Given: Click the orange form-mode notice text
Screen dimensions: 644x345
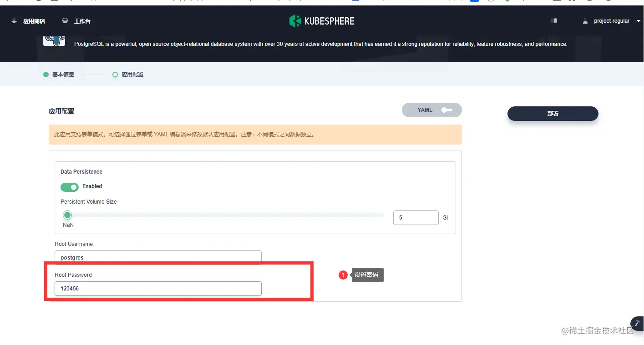Looking at the screenshot, I should (x=184, y=135).
